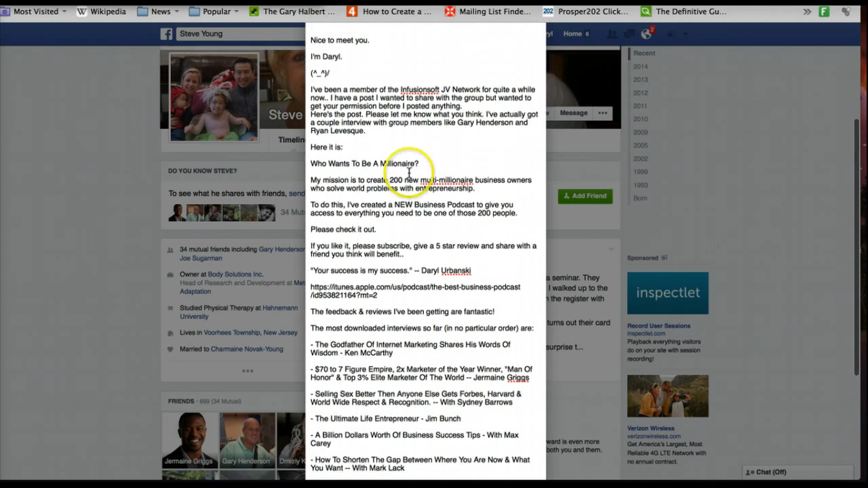Expand the about section three dots
The height and width of the screenshot is (488, 868).
[x=248, y=371]
